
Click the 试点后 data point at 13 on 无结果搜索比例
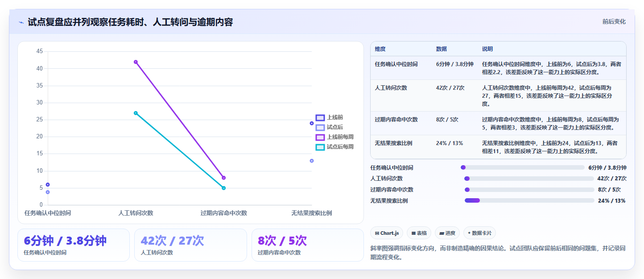(312, 161)
